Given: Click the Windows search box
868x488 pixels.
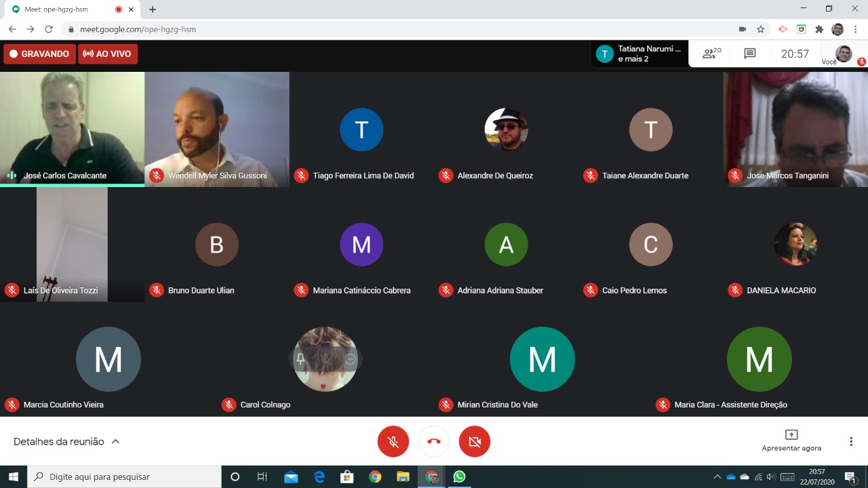Looking at the screenshot, I should tap(124, 476).
